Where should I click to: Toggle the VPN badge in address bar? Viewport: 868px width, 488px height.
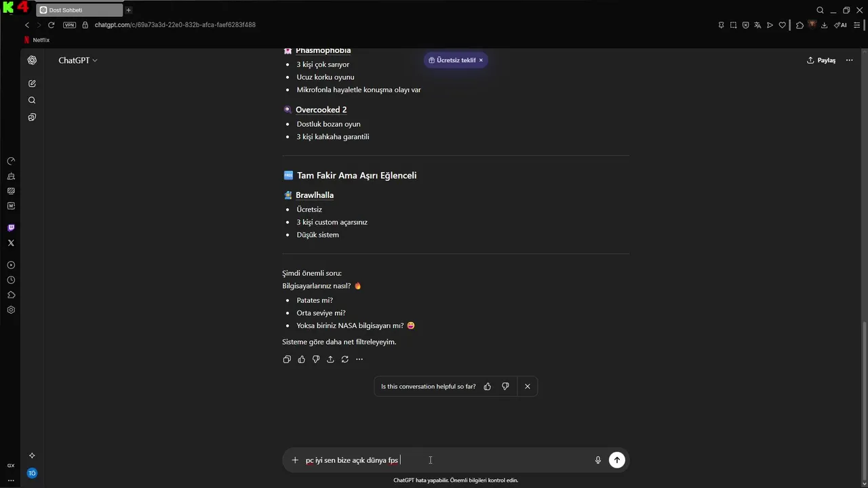(x=69, y=25)
